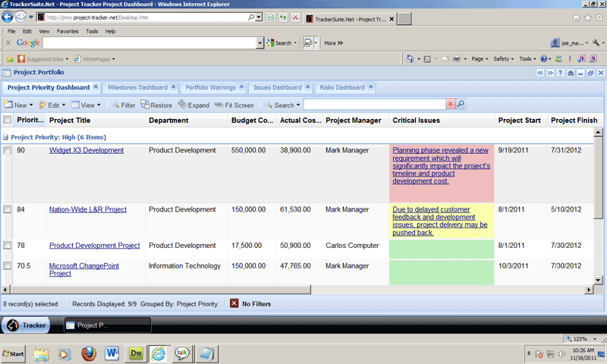Check the Product Development Project row checkbox
The height and width of the screenshot is (364, 607).
click(8, 245)
